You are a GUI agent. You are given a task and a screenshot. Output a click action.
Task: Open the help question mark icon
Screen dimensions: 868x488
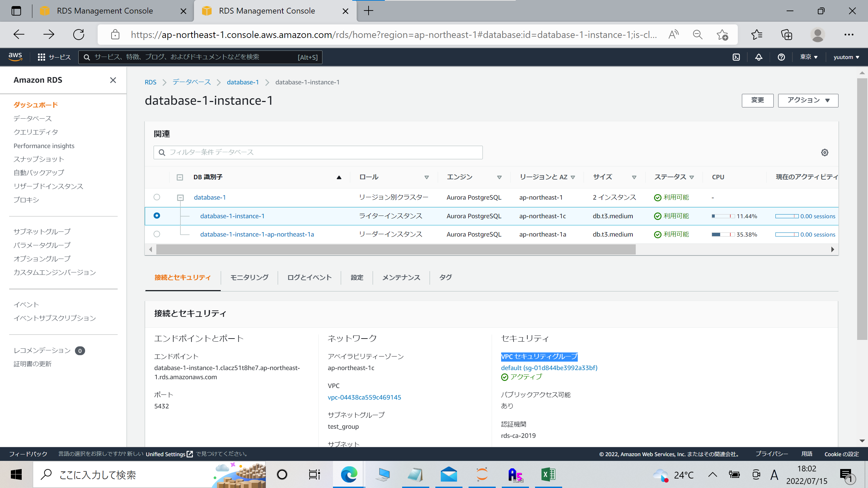click(781, 57)
